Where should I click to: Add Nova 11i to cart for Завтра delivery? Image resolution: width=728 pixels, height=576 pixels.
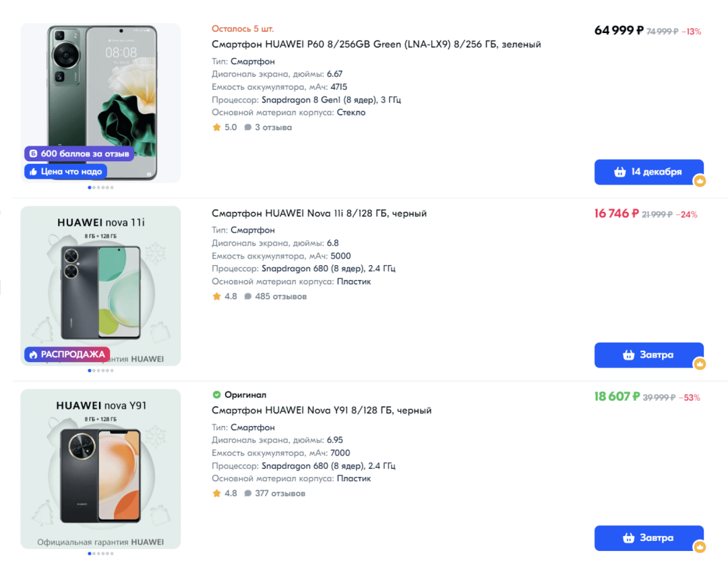pos(648,355)
